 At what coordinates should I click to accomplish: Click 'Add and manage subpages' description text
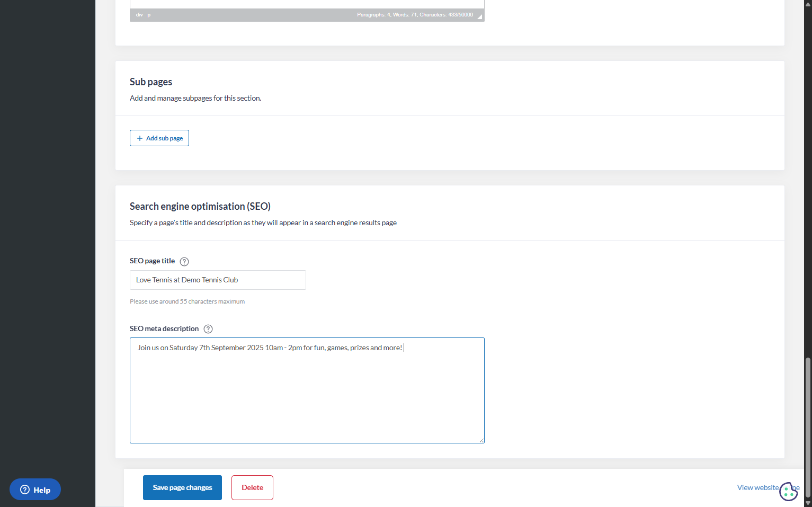195,98
